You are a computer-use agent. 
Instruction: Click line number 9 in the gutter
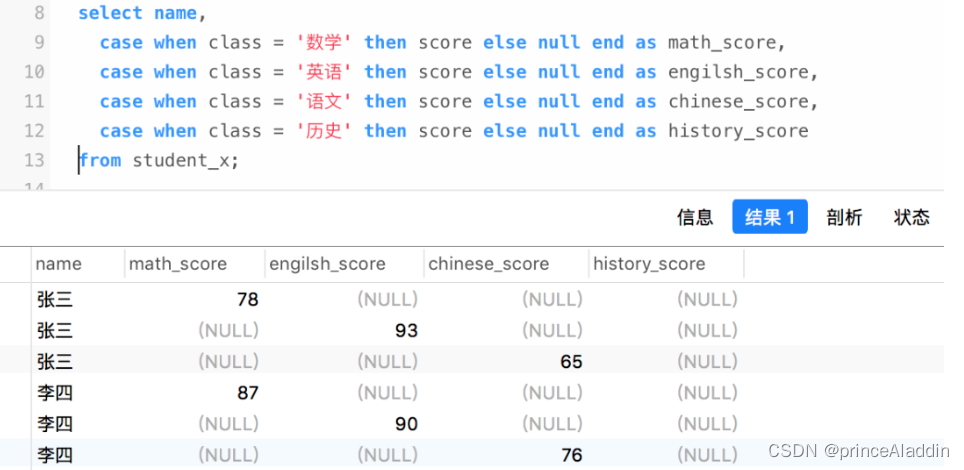pos(39,42)
